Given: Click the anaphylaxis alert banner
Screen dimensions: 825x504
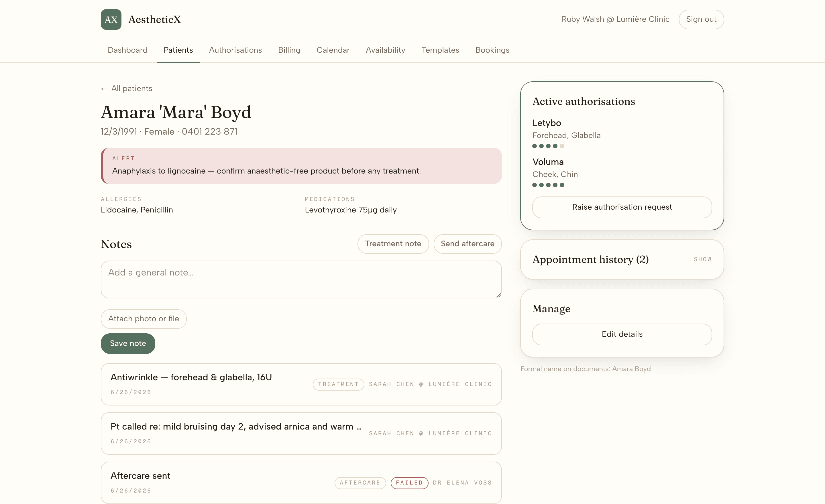Looking at the screenshot, I should pyautogui.click(x=301, y=166).
